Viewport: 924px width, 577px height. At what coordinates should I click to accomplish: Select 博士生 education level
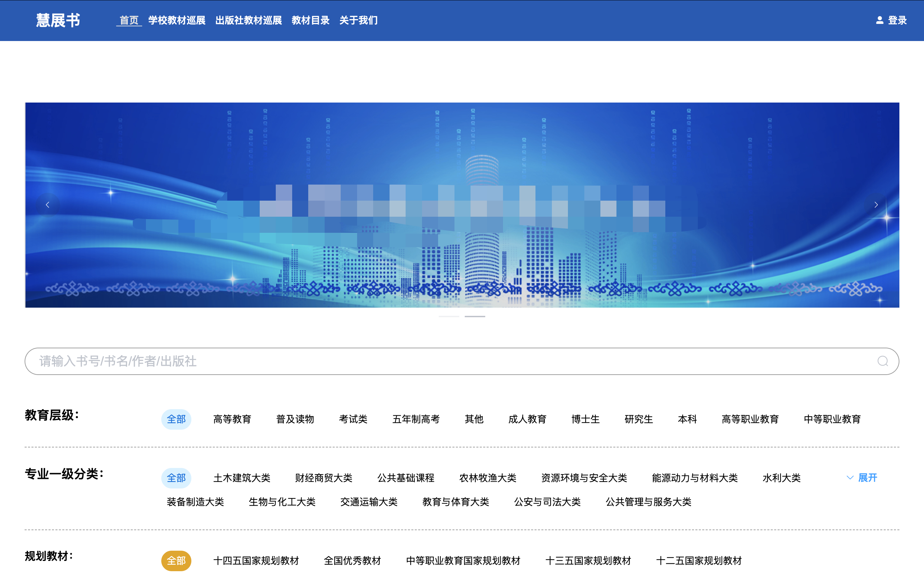pos(585,419)
